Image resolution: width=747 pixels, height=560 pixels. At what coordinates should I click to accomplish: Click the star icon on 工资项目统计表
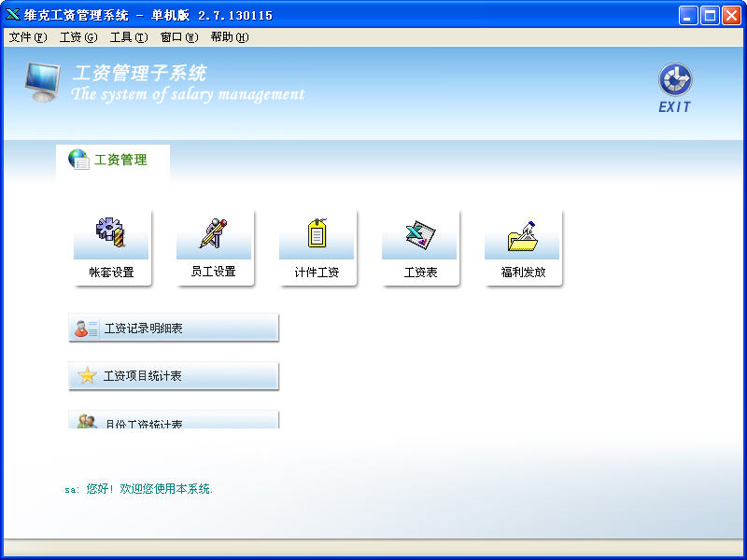[x=87, y=376]
